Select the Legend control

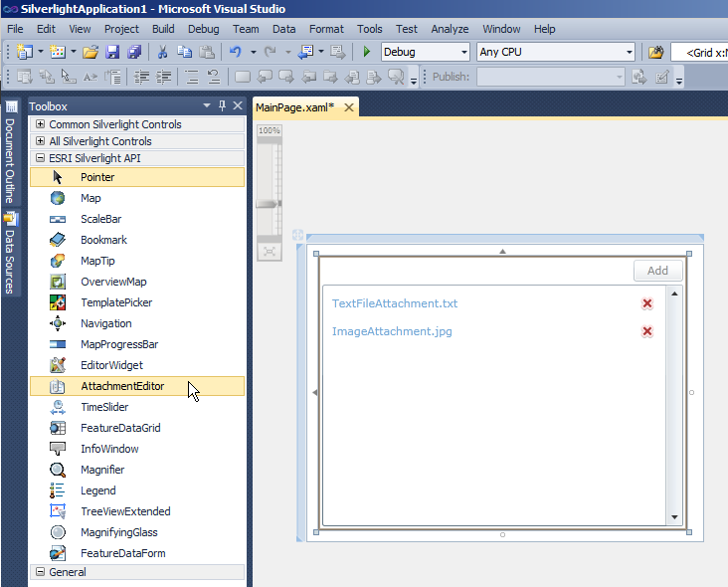coord(137,490)
